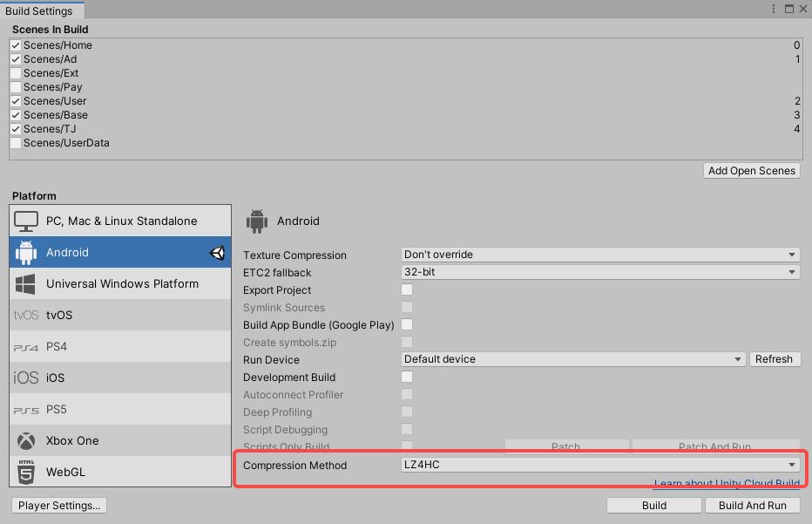The width and height of the screenshot is (812, 524).
Task: Click the Compression Method label
Action: point(294,466)
